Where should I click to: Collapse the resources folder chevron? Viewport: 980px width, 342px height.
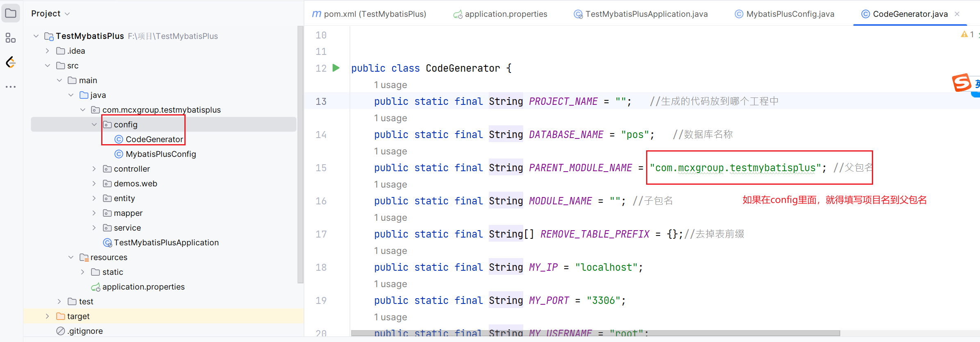[71, 257]
